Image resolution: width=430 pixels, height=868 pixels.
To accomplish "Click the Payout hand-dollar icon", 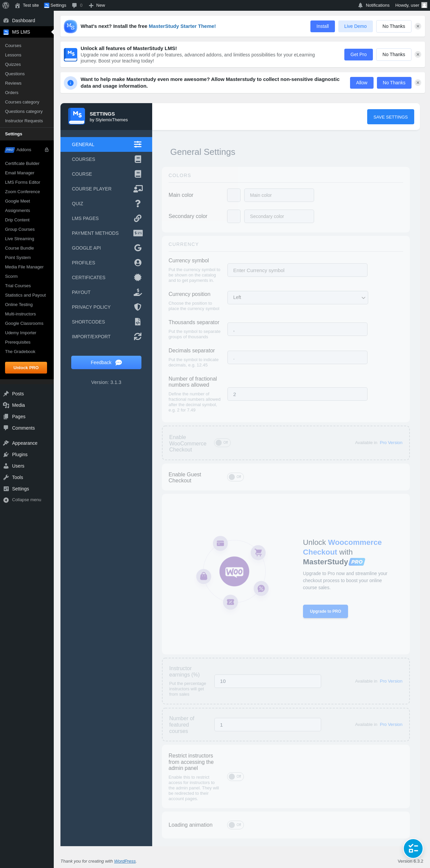I will [138, 293].
